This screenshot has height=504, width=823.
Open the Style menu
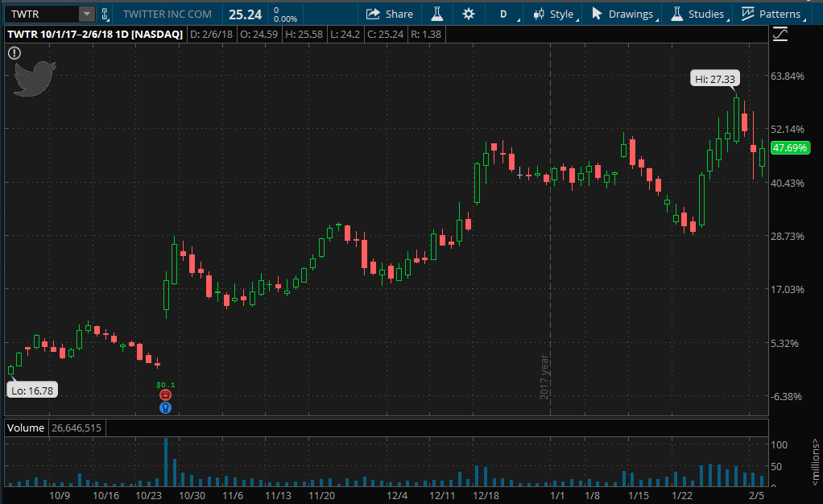554,14
